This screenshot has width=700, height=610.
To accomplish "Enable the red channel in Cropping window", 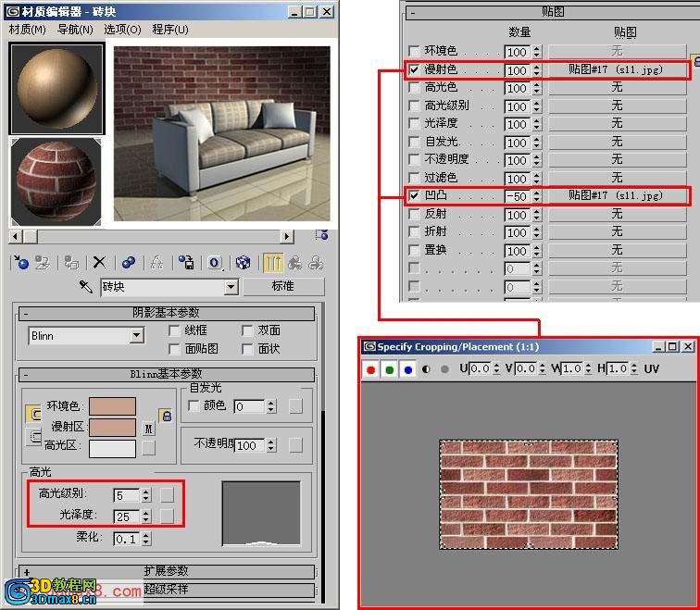I will coord(371,368).
